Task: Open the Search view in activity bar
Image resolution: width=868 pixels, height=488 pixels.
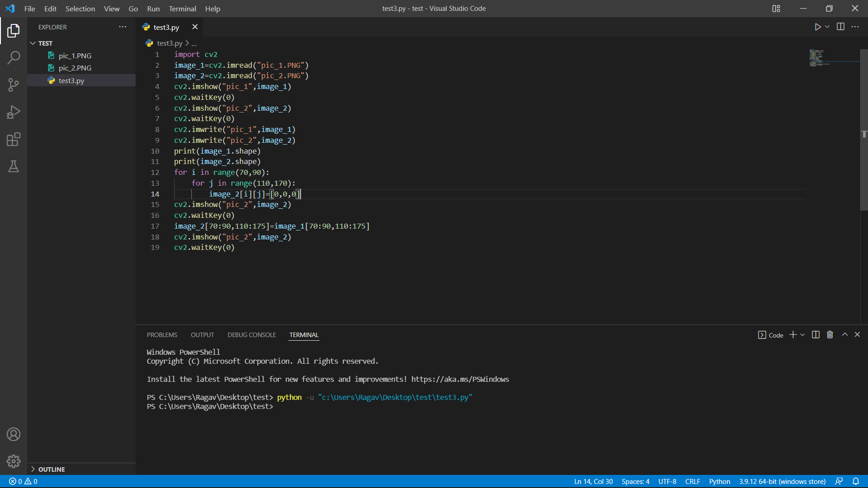Action: click(14, 58)
